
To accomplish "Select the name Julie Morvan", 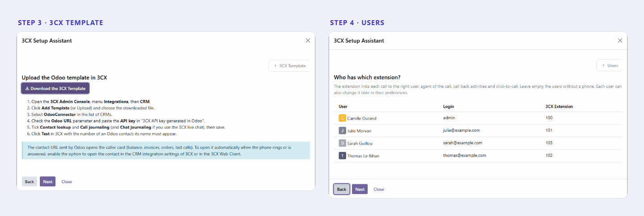I will point(359,131).
